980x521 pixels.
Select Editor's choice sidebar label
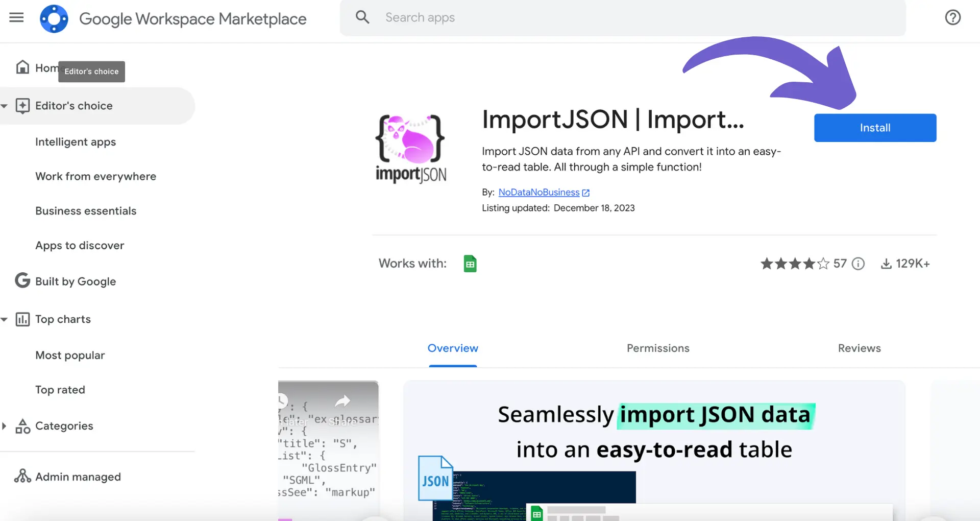(74, 106)
